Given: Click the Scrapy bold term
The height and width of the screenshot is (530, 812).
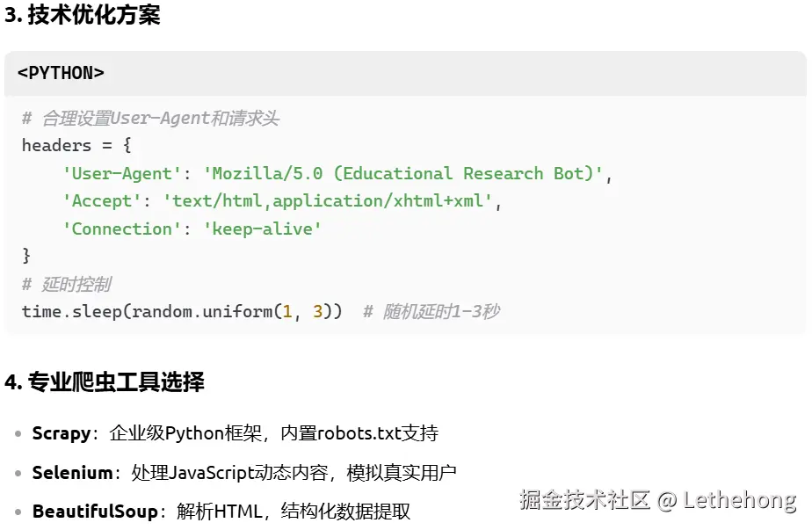Looking at the screenshot, I should [62, 433].
